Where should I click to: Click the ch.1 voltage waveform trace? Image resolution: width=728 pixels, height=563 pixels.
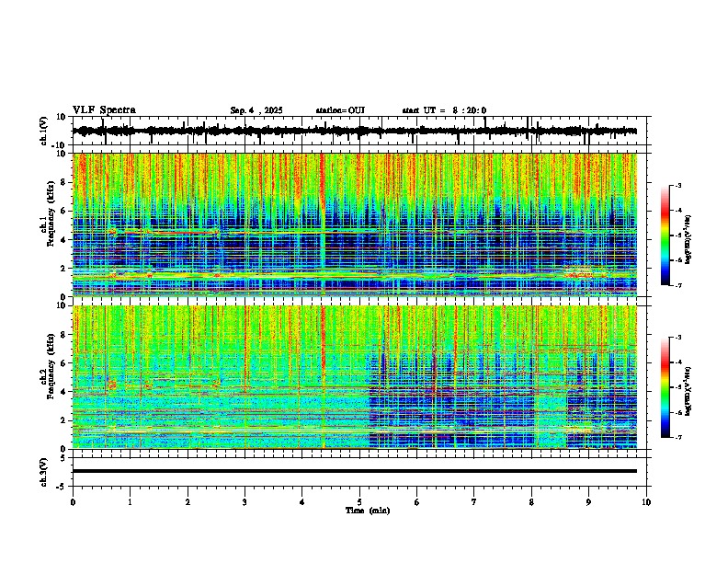pyautogui.click(x=355, y=131)
